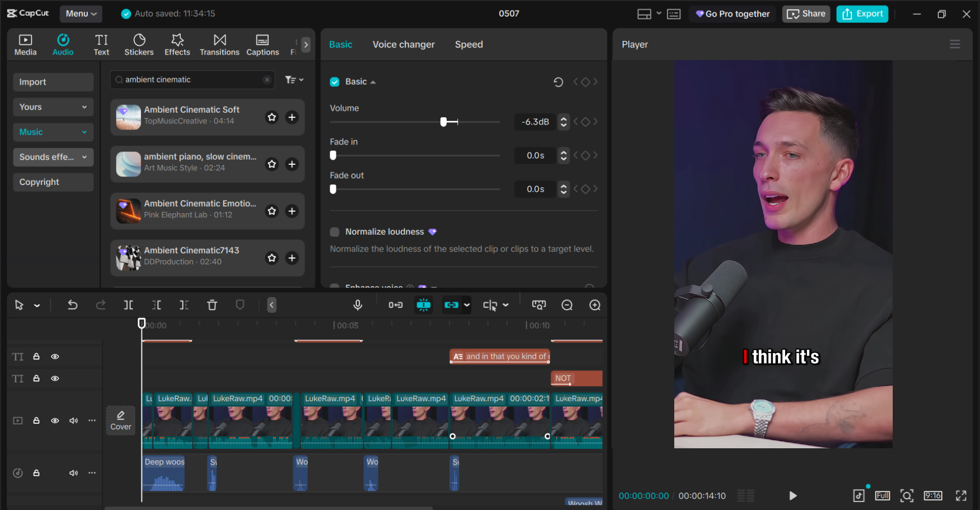Click the split clip tool icon
Viewport: 980px width, 510px height.
129,305
